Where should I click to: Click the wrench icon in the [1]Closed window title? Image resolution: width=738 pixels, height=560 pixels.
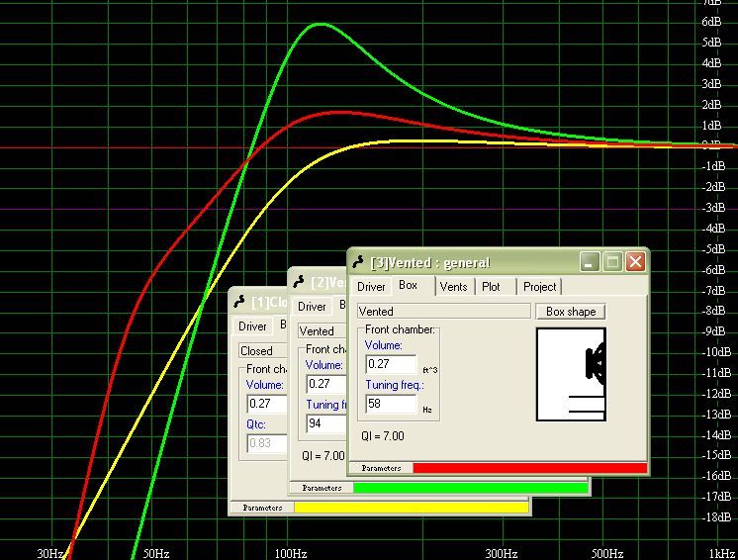point(239,302)
